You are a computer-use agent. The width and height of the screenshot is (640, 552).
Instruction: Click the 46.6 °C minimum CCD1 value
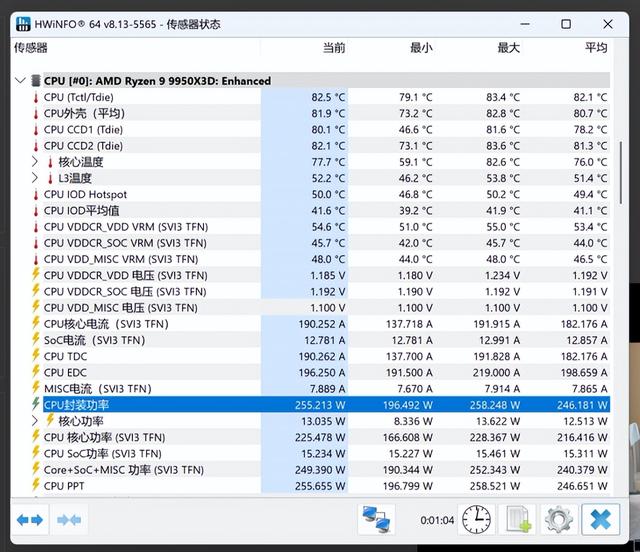416,129
